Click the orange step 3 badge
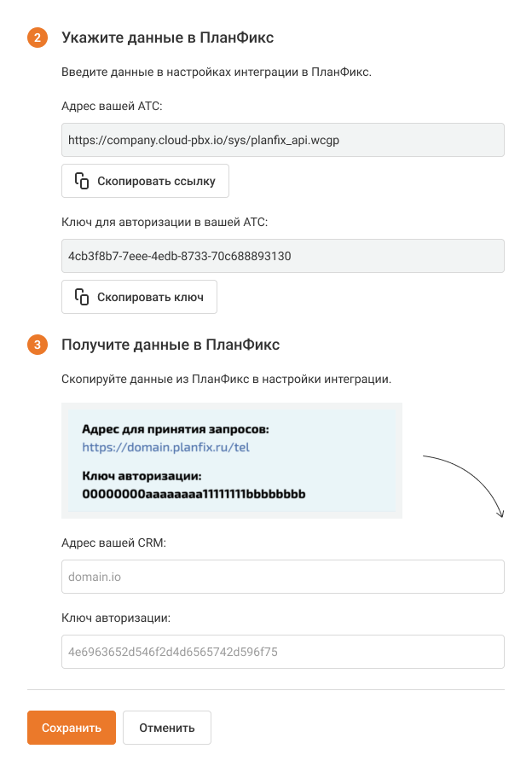This screenshot has width=532, height=772. [x=38, y=345]
